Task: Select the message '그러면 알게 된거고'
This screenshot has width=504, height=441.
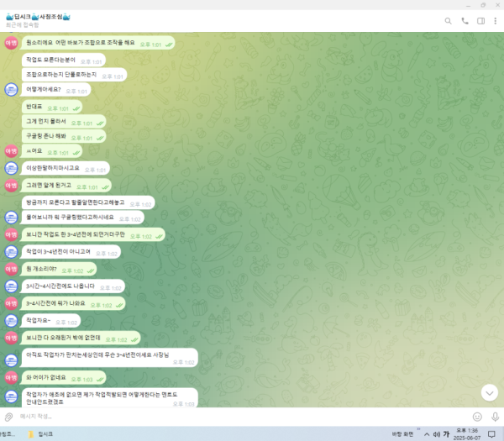Action: [66, 186]
